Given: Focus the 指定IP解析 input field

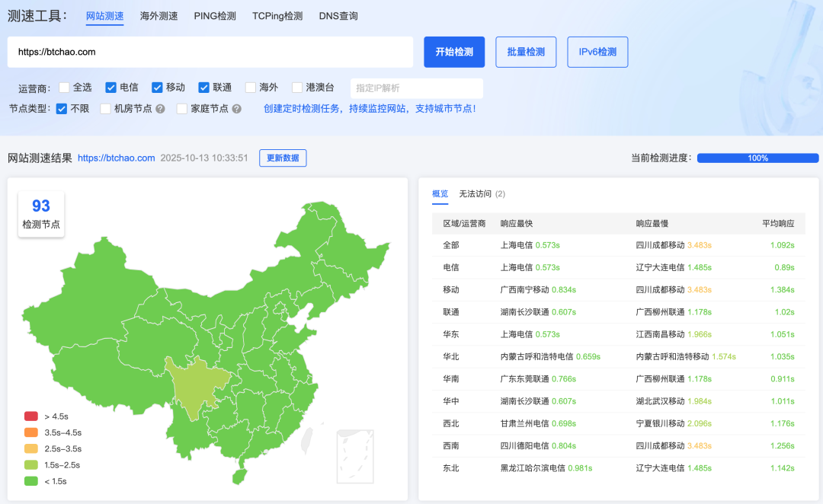Looking at the screenshot, I should [x=417, y=88].
